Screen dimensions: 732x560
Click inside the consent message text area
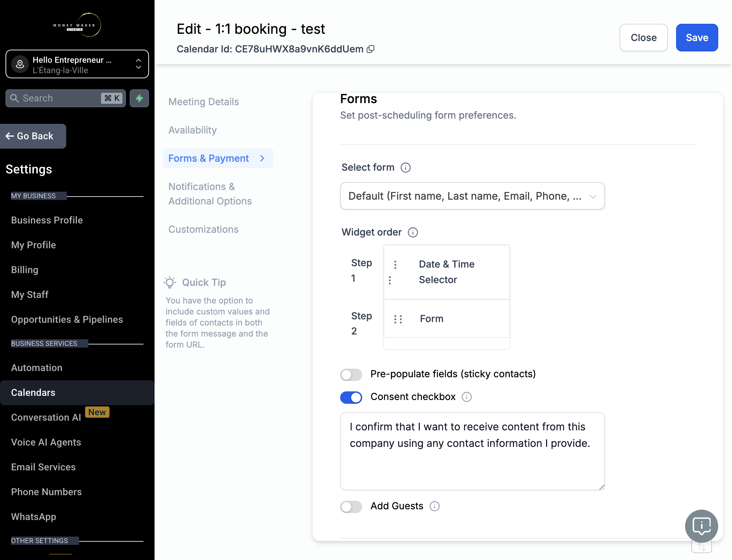[x=472, y=451]
